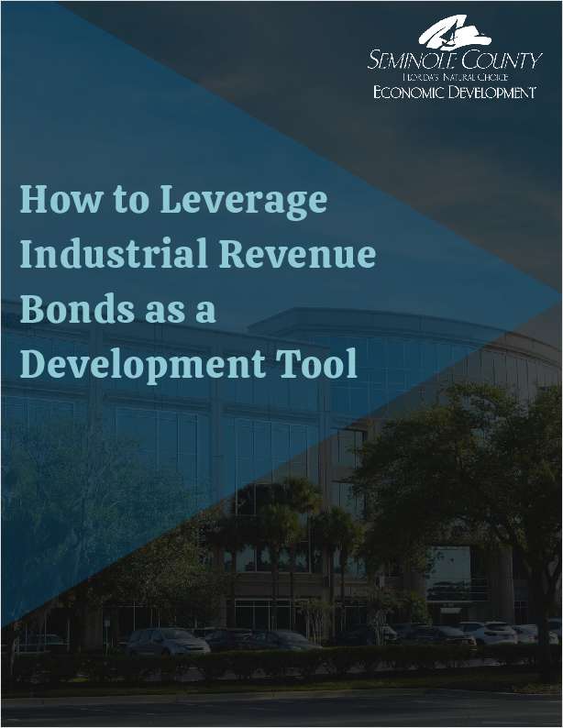563x728 pixels.
Task: Click the hedge row along the road
Action: (x=275, y=665)
